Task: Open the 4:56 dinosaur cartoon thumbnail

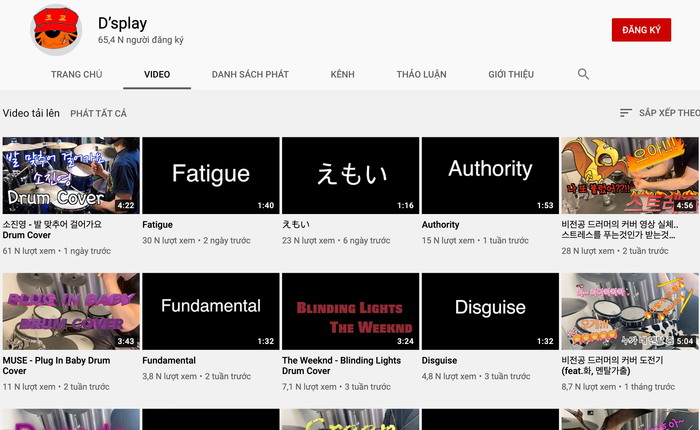Action: [630, 175]
